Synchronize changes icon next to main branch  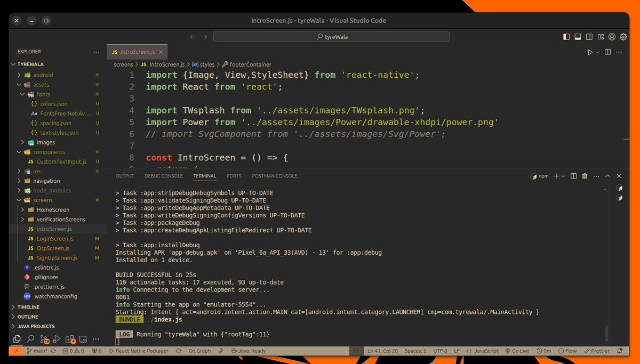(54, 351)
